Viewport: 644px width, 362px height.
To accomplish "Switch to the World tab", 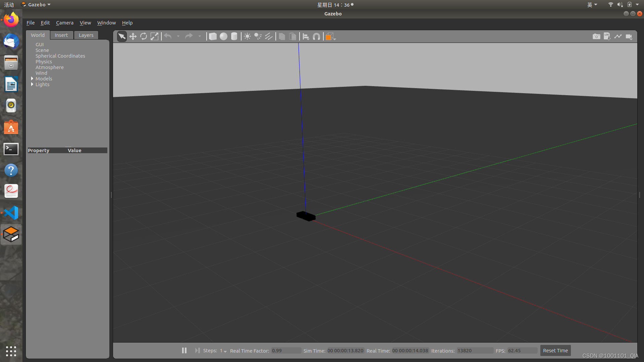I will pyautogui.click(x=38, y=35).
